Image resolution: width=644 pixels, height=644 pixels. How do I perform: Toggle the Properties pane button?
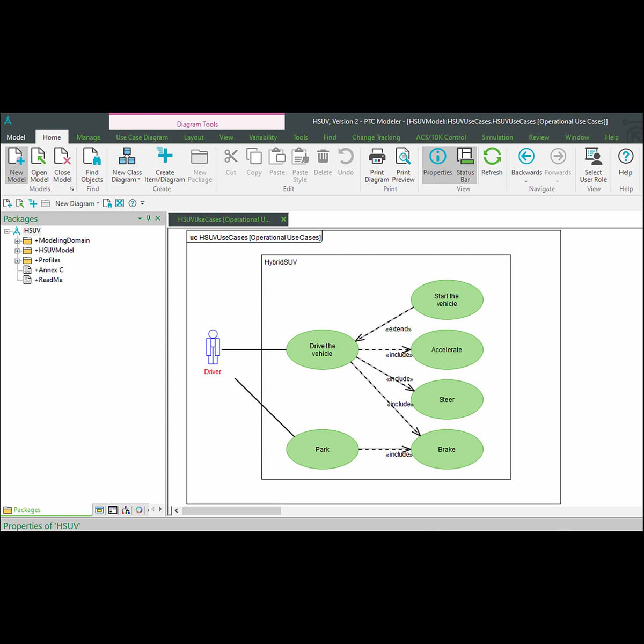[437, 165]
